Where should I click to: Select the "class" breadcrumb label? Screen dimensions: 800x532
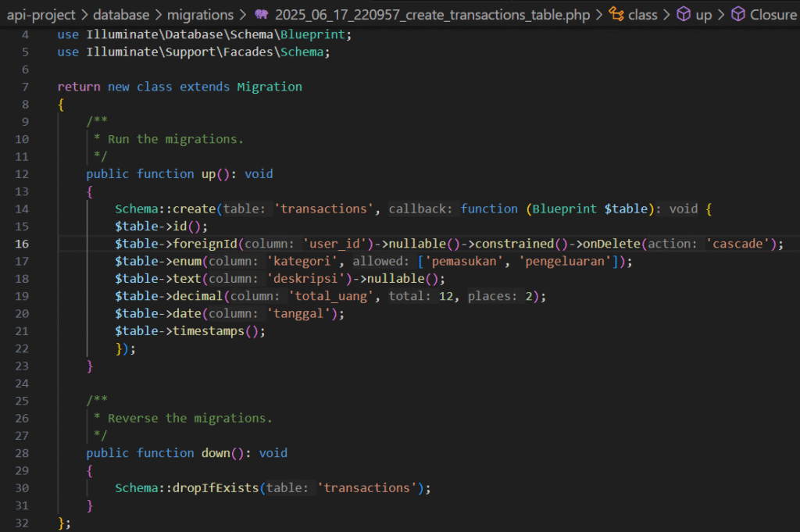pos(644,15)
